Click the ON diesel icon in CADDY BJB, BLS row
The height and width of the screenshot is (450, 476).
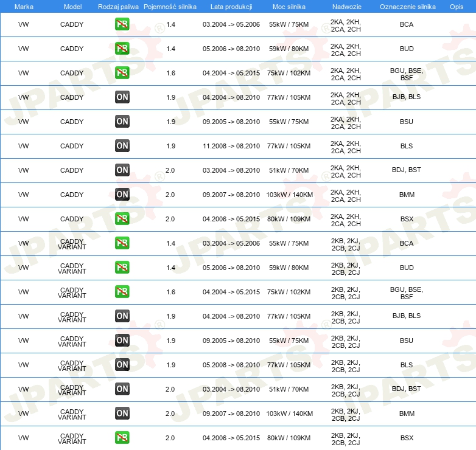click(122, 97)
